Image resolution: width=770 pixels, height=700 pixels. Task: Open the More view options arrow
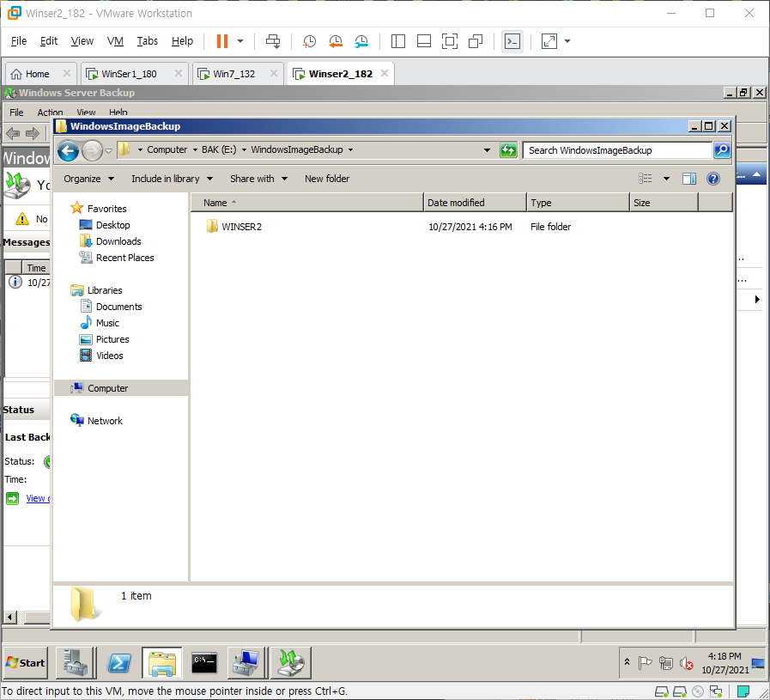point(666,179)
